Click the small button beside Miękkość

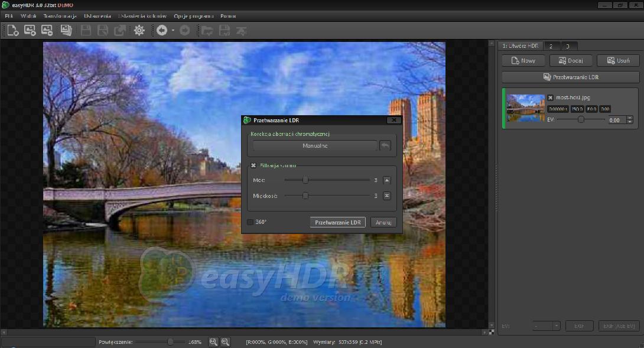coord(387,196)
